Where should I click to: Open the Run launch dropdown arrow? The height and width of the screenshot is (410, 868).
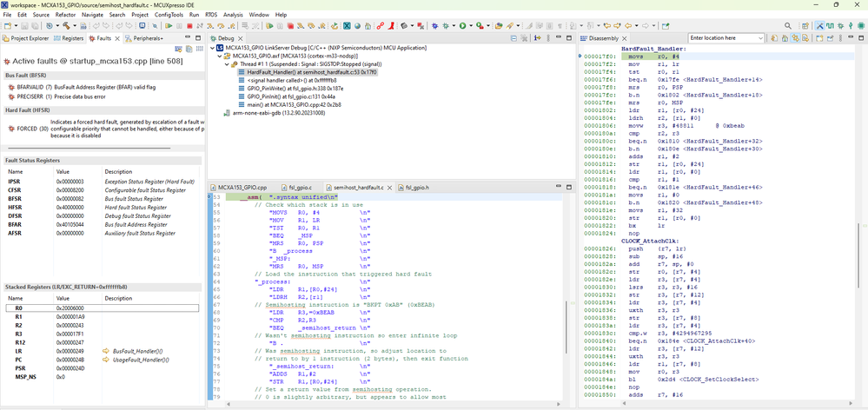471,25
